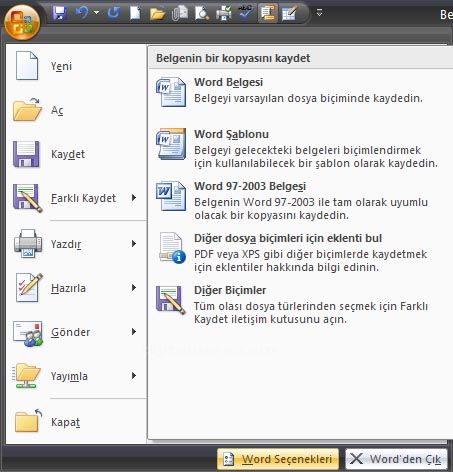
Task: Click the Word Belgesi document icon
Action: click(x=171, y=92)
